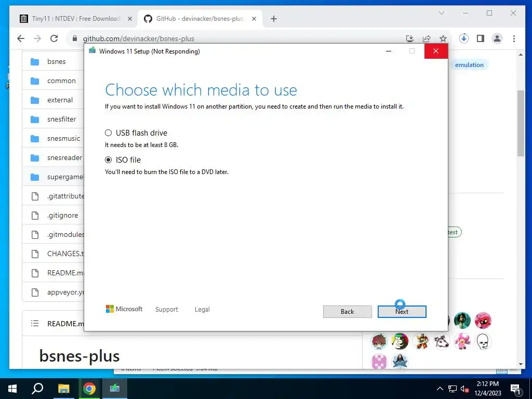Open the bsnes folder in GitHub

[56, 62]
